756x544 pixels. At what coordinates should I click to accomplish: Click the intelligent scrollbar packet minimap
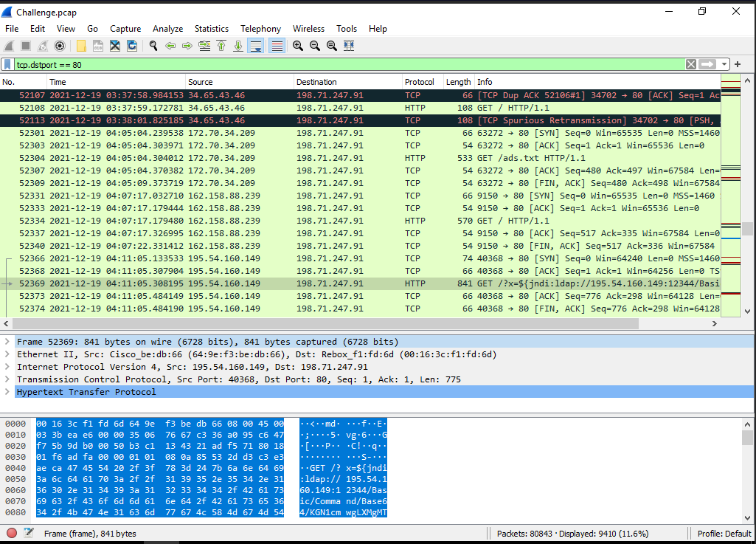click(x=730, y=196)
